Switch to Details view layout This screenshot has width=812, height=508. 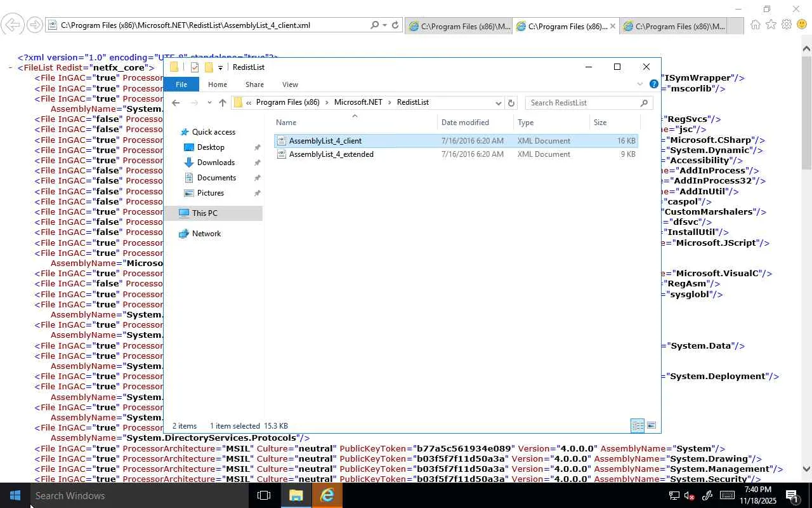pyautogui.click(x=638, y=425)
